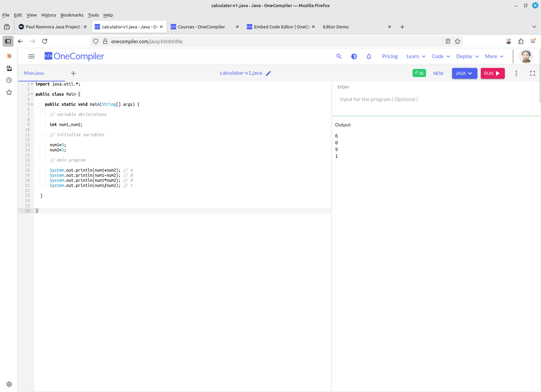Screen dimensions: 541x392
Task: List all tabs chevron
Action: [x=534, y=27]
